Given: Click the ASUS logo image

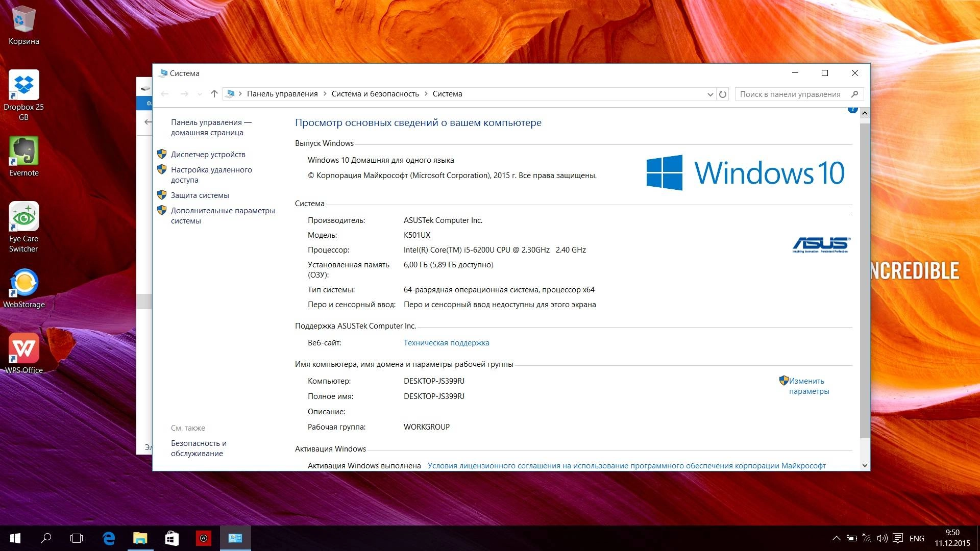Looking at the screenshot, I should click(x=821, y=245).
